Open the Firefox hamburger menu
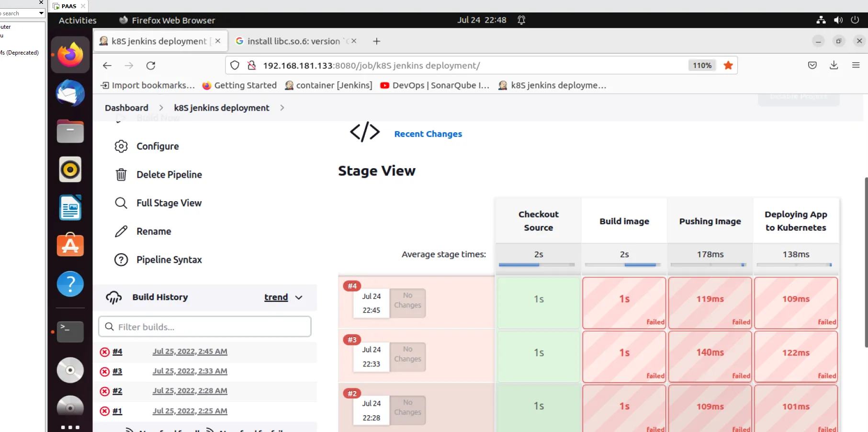 [x=856, y=65]
